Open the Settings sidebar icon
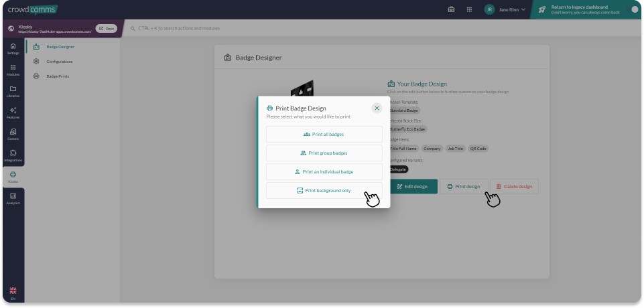 (13, 48)
